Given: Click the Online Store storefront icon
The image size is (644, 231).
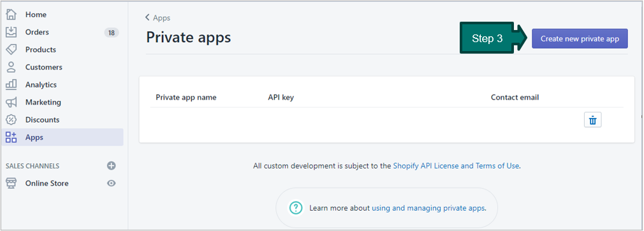Looking at the screenshot, I should (11, 183).
